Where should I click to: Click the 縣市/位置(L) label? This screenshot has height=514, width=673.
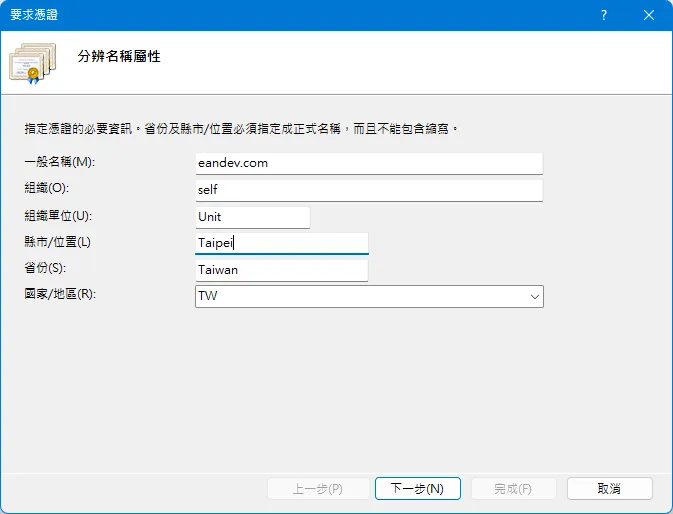coord(57,242)
